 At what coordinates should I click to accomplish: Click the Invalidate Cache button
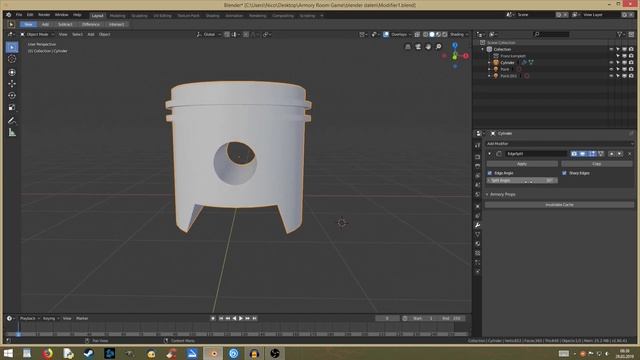click(x=559, y=205)
